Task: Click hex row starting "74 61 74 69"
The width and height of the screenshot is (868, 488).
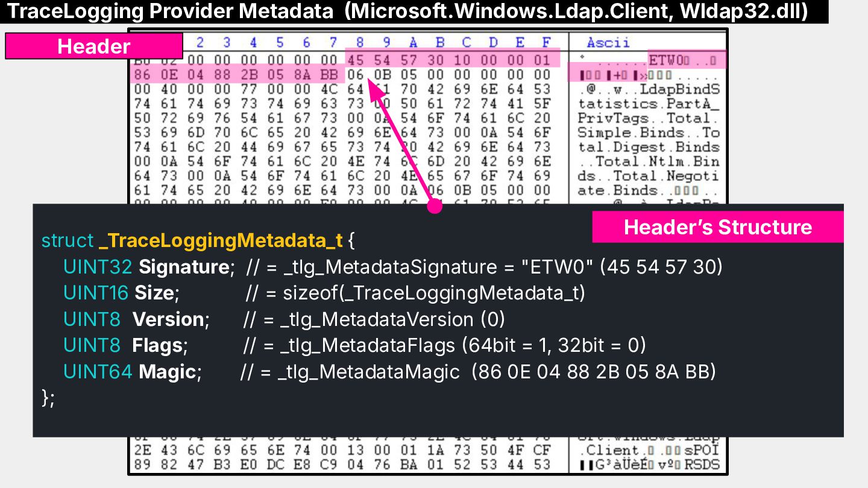Action: [x=342, y=104]
